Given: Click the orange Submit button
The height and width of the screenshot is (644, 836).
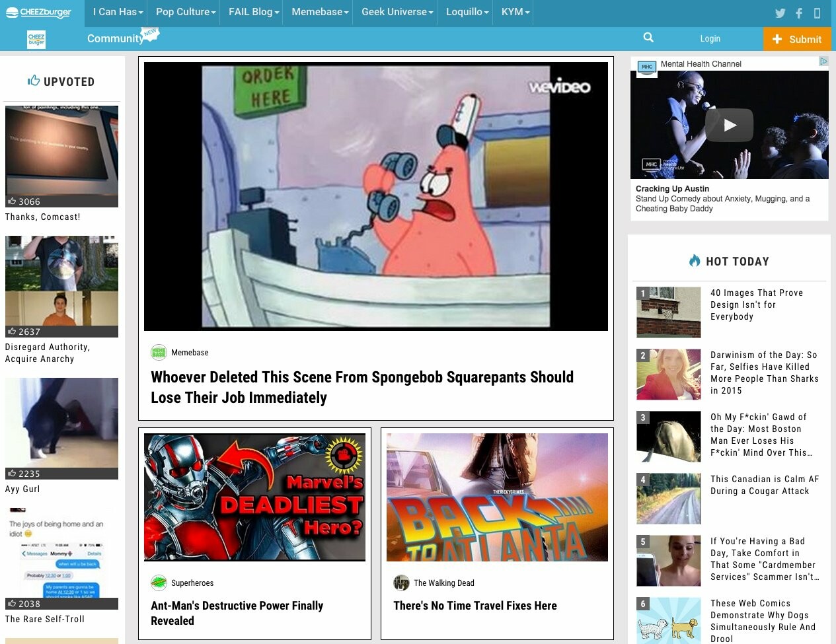Looking at the screenshot, I should [x=797, y=39].
